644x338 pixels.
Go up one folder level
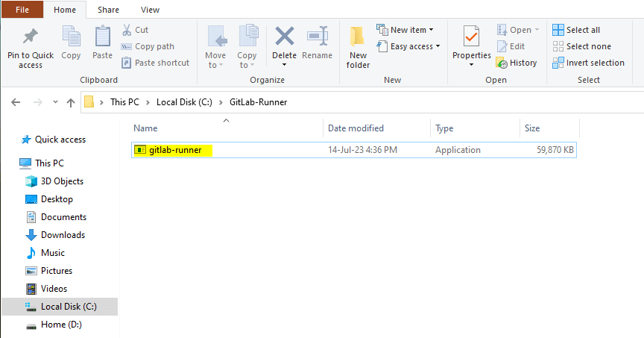pyautogui.click(x=71, y=102)
